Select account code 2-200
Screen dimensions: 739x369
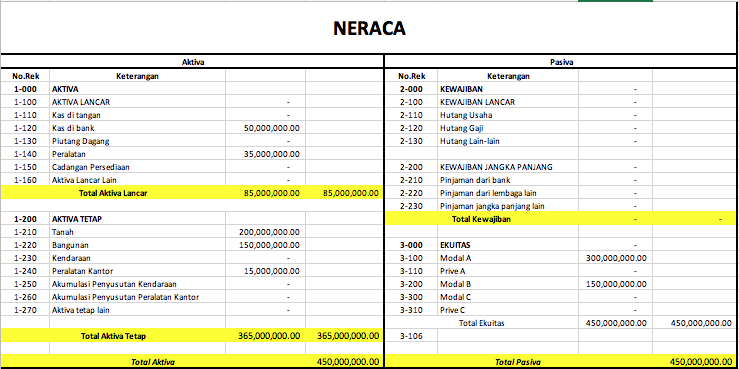(x=410, y=167)
